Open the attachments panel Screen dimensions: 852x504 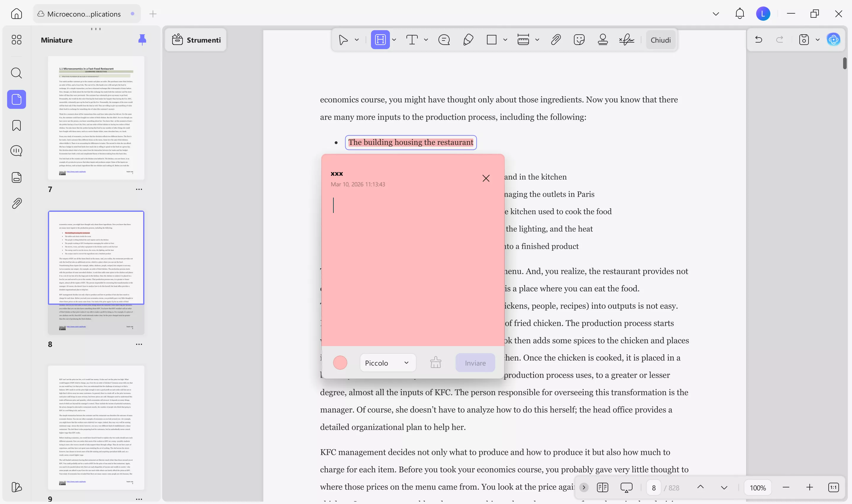[x=16, y=203]
